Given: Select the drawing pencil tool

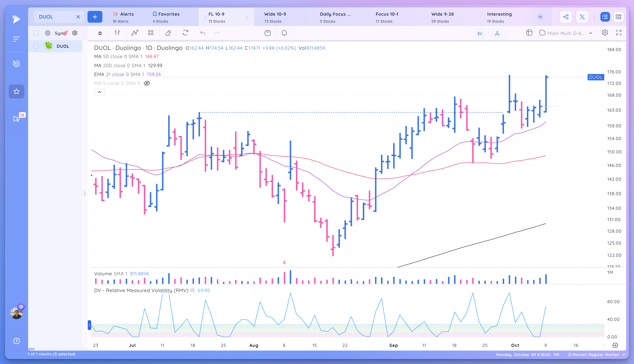Looking at the screenshot, I should [168, 33].
